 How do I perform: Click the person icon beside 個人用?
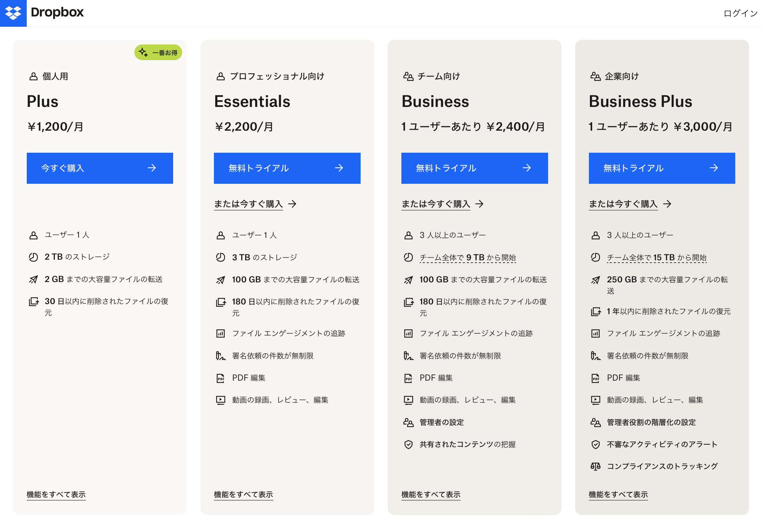tap(33, 77)
